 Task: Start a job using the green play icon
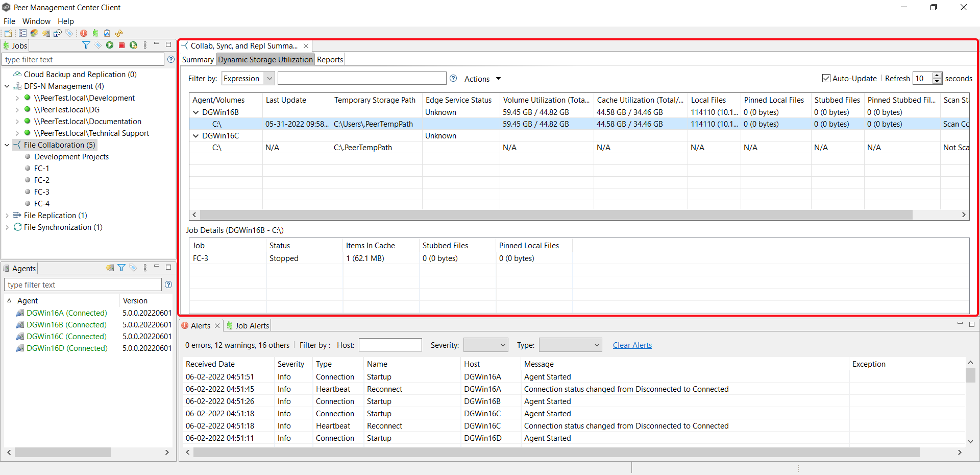[x=109, y=45]
